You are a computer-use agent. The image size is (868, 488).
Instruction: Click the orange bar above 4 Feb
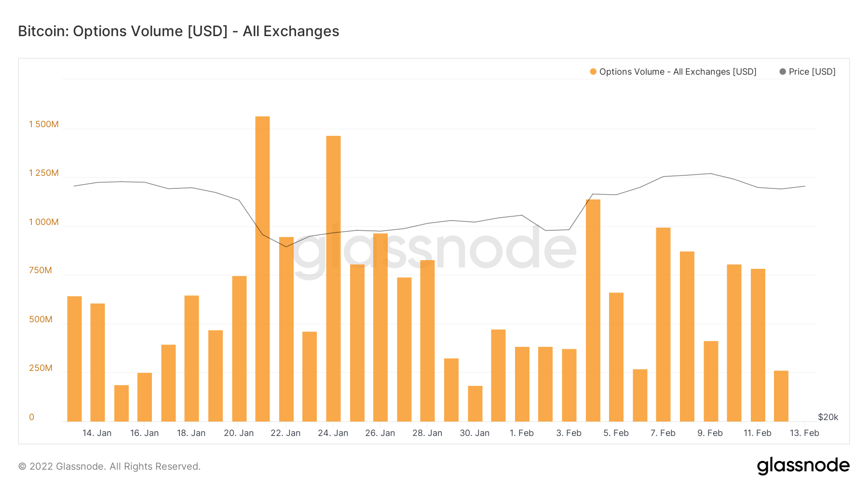click(593, 310)
